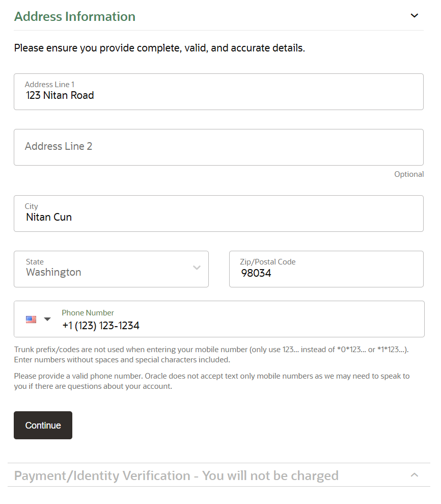441x504 pixels.
Task: Click the "Phone Number" field label
Action: coord(88,313)
